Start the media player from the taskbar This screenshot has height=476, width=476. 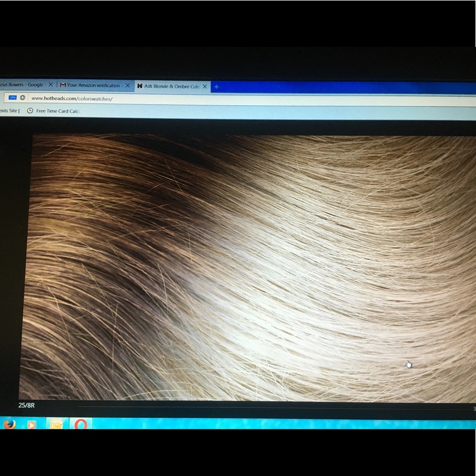(x=32, y=425)
